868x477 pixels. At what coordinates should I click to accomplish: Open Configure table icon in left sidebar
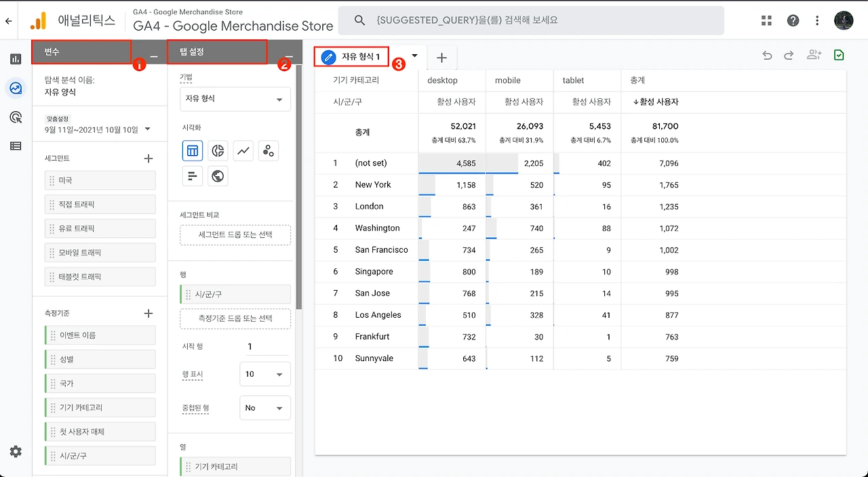coord(16,146)
